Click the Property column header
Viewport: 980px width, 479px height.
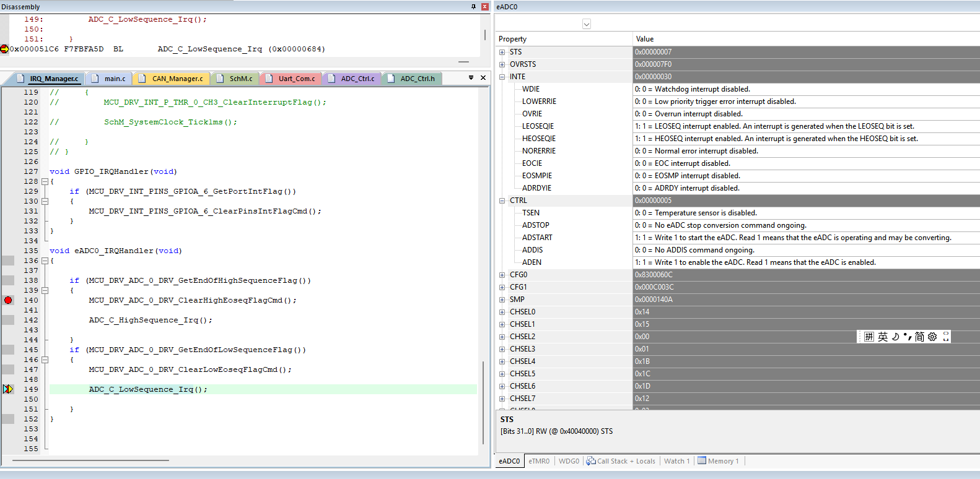(x=564, y=39)
